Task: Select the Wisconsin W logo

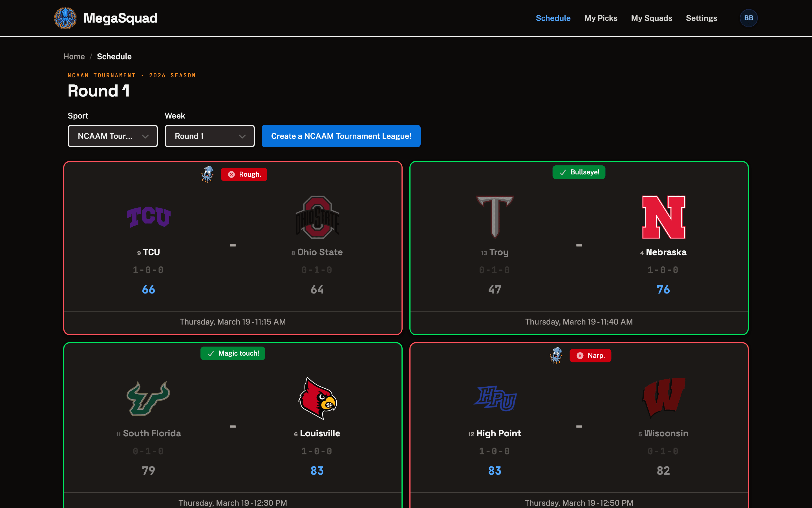Action: (x=663, y=398)
